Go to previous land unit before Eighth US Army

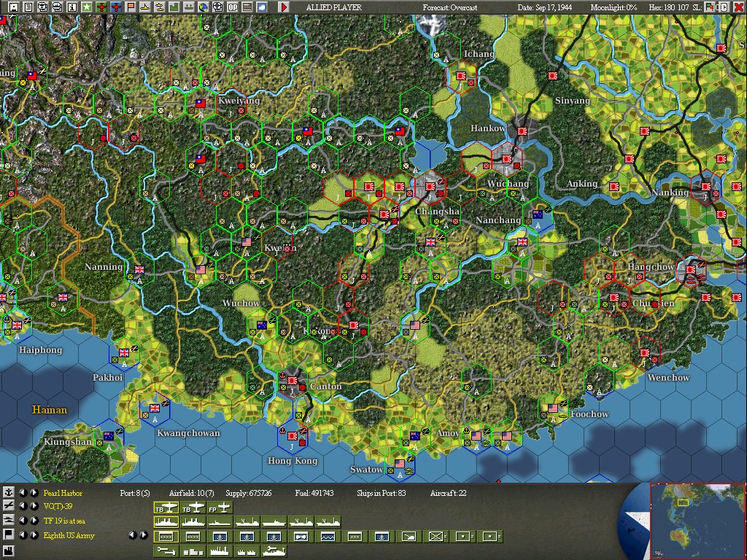[x=23, y=534]
